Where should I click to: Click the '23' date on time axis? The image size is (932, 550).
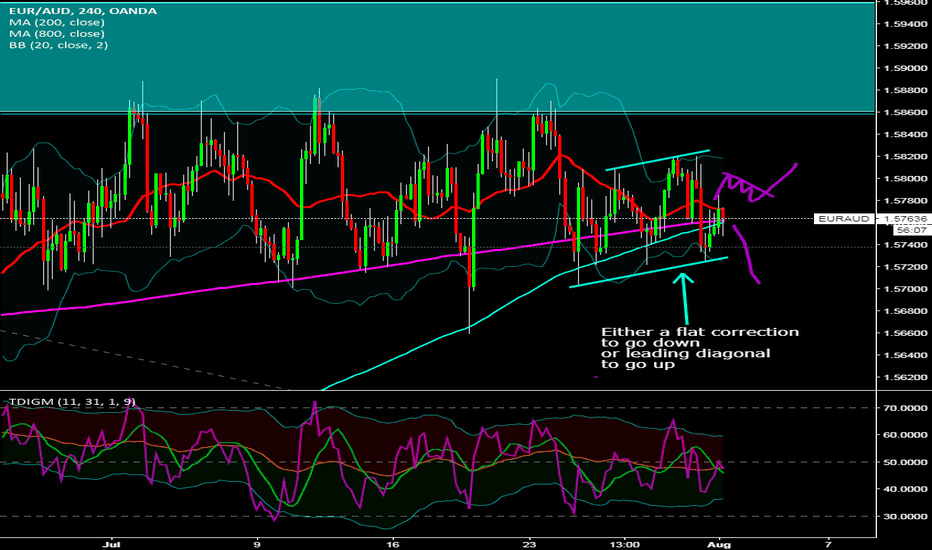click(x=529, y=544)
